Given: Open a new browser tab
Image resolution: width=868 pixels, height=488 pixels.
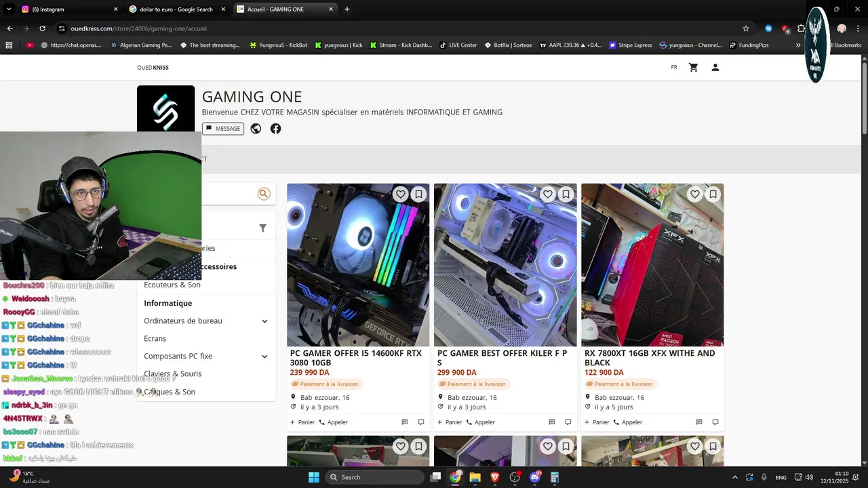Looking at the screenshot, I should click(347, 9).
